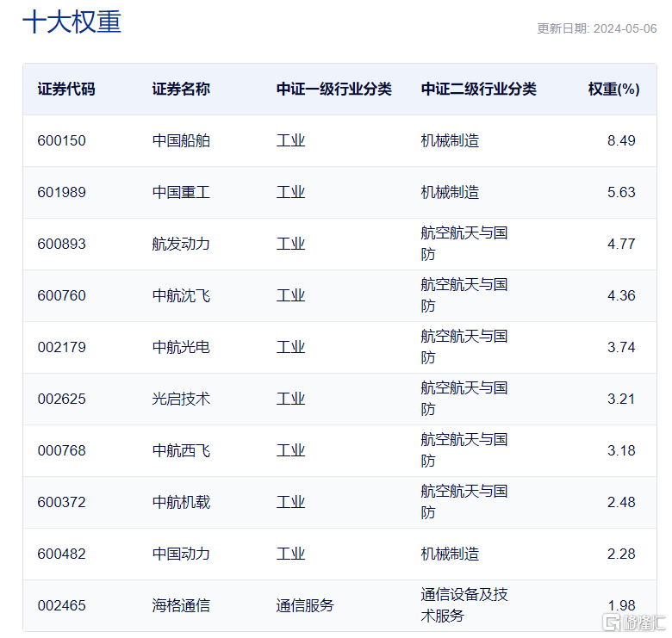Screen dimensions: 672x638
Task: Click the weight value 3.18
Action: click(621, 450)
